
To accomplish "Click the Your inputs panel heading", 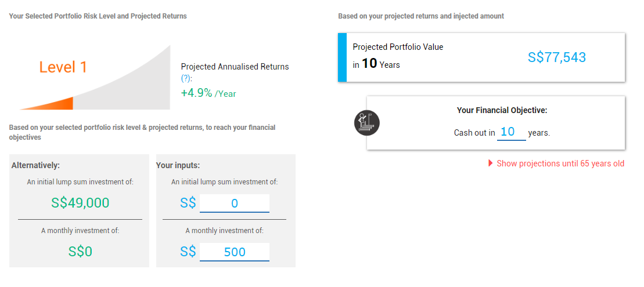I will coord(178,165).
